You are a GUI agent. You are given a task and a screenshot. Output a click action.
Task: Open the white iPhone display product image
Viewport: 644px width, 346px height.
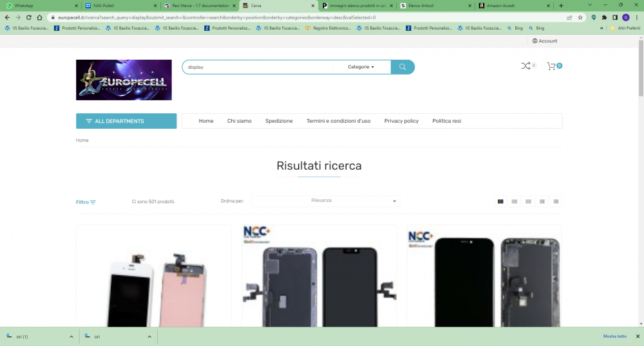154,275
